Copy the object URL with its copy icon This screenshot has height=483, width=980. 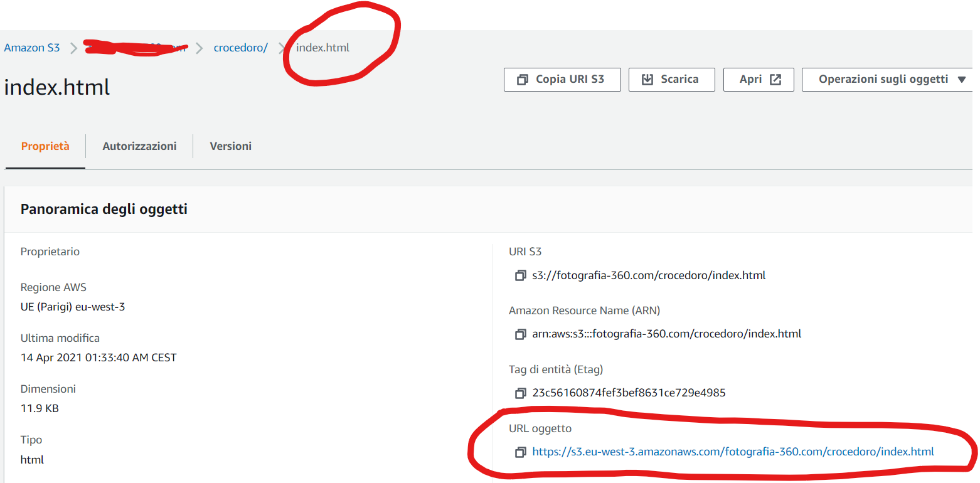coord(520,452)
